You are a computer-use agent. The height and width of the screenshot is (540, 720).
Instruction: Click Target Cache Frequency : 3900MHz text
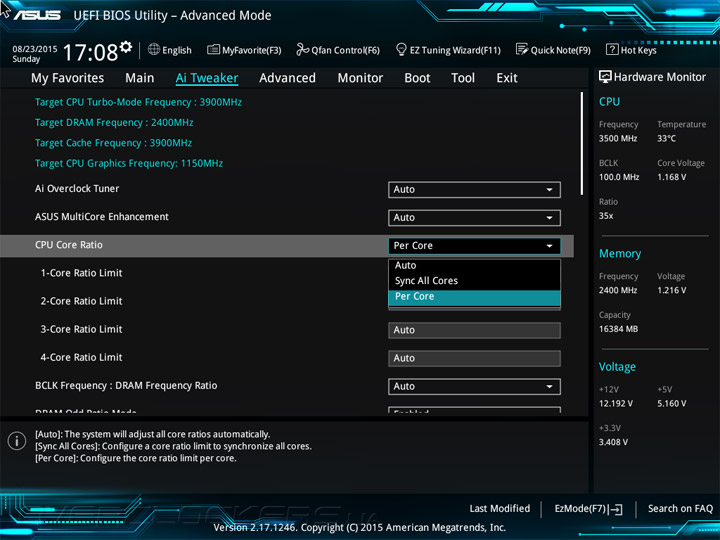coord(113,142)
